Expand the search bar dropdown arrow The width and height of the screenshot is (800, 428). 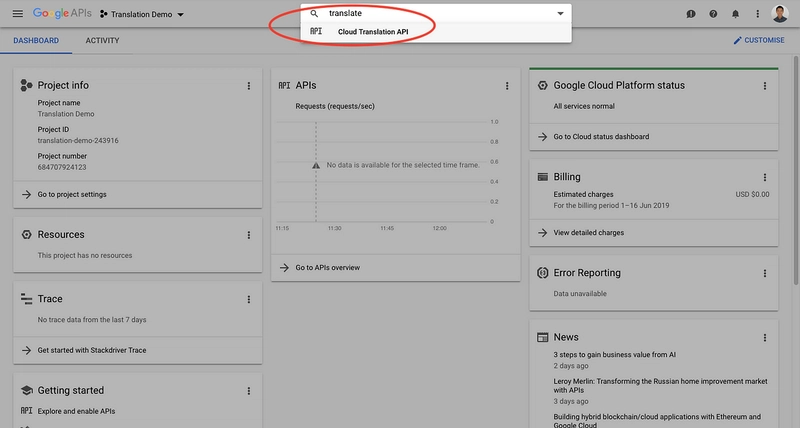pos(560,14)
